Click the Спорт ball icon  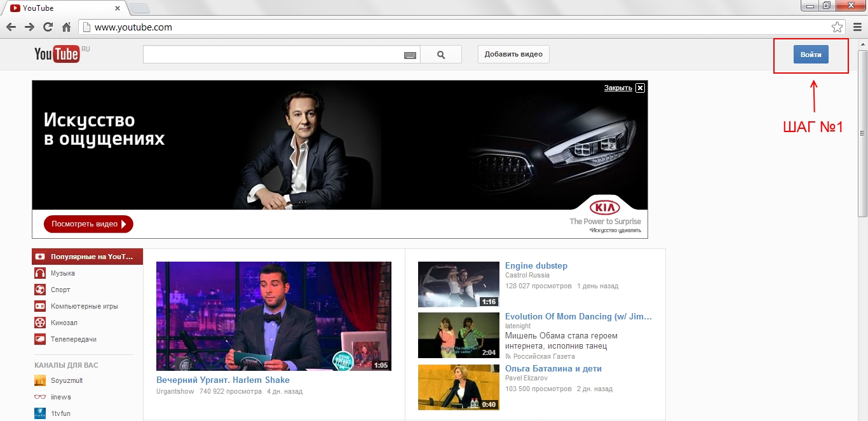(x=40, y=290)
